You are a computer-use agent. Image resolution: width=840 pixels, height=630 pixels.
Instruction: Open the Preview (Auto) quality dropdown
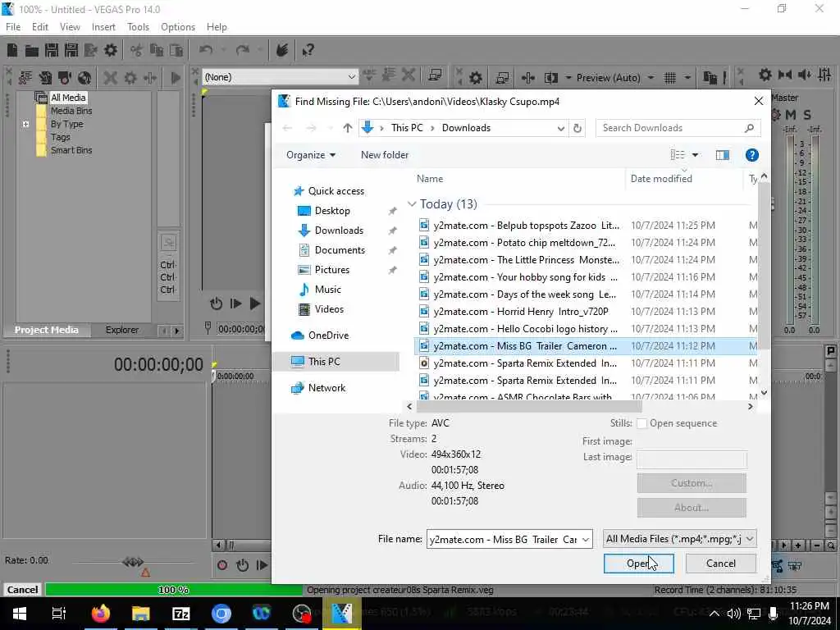[651, 78]
